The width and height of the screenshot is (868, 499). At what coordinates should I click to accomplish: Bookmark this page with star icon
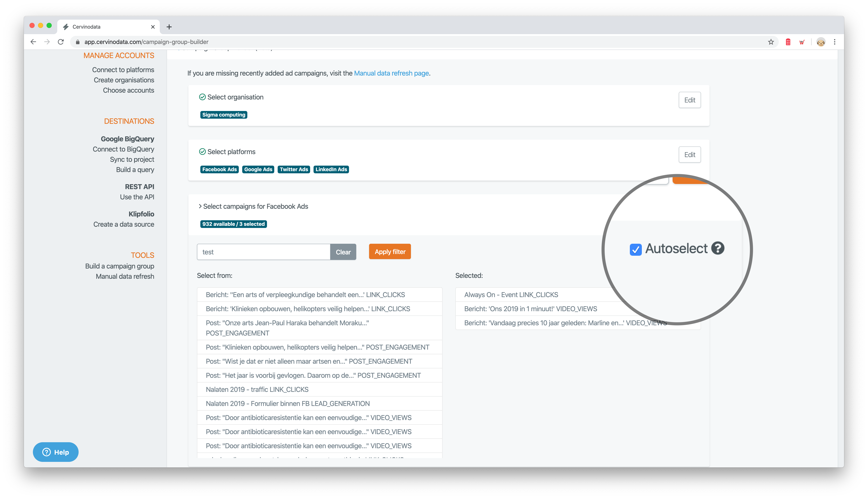pyautogui.click(x=771, y=42)
